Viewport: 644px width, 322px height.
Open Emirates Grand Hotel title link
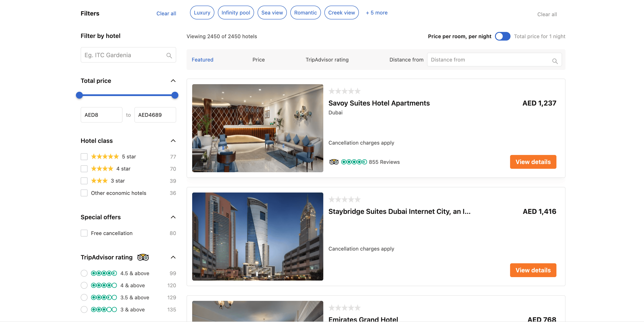click(363, 319)
